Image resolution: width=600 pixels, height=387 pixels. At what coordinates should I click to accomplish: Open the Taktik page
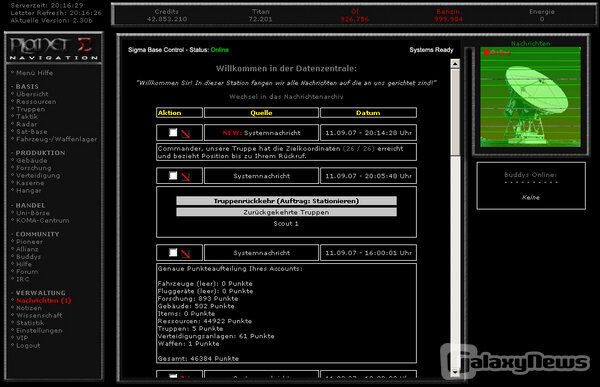(x=27, y=116)
